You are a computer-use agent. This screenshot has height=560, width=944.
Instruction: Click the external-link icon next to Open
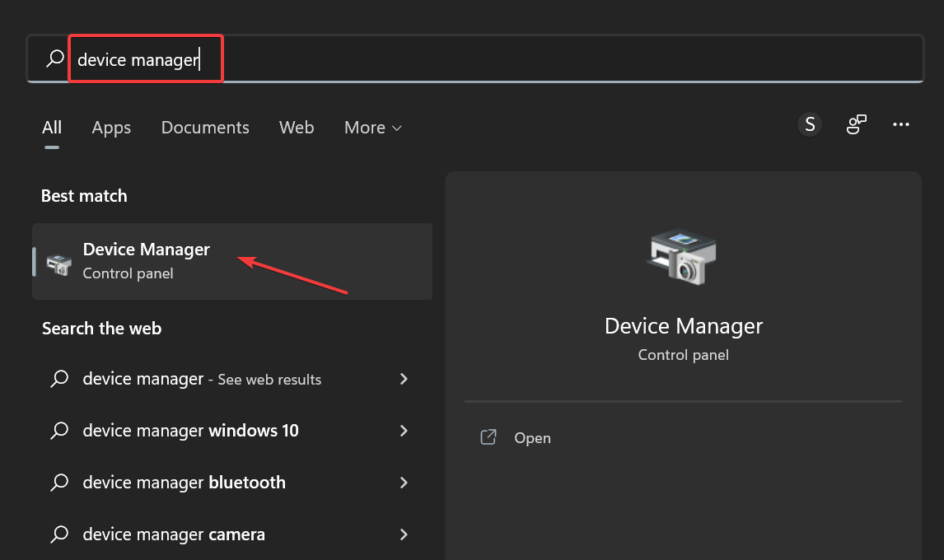coord(488,437)
